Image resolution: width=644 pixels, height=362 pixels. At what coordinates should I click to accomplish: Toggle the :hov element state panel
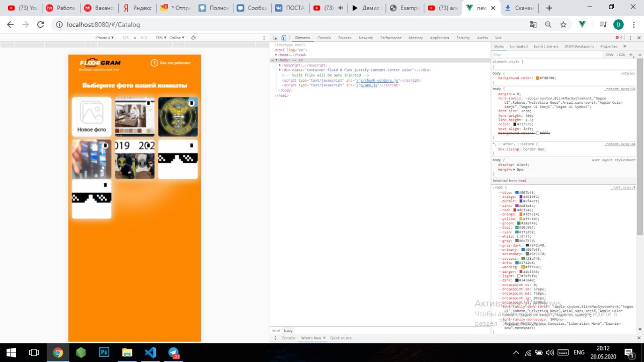[610, 54]
